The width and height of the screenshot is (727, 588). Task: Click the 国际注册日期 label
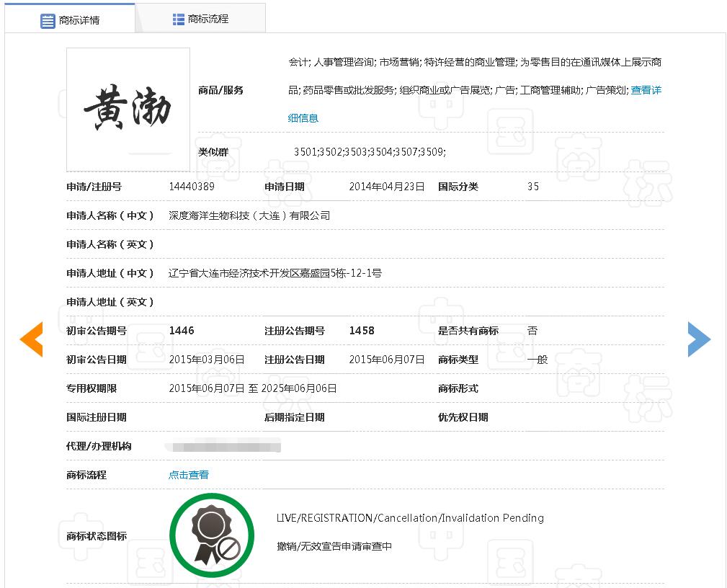[x=97, y=417]
